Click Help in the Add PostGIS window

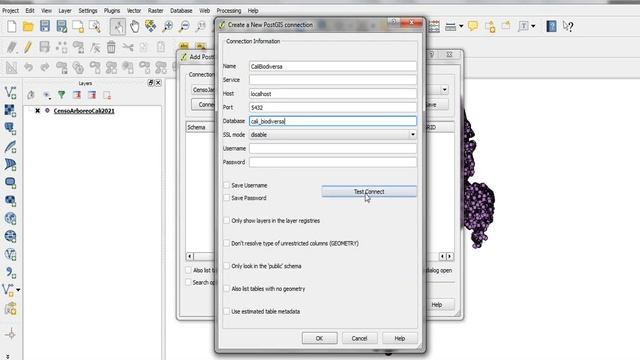(x=437, y=304)
